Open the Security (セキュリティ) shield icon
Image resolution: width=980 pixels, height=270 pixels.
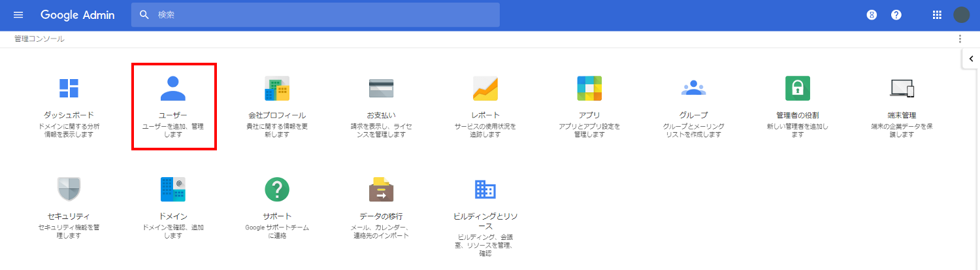tap(69, 190)
